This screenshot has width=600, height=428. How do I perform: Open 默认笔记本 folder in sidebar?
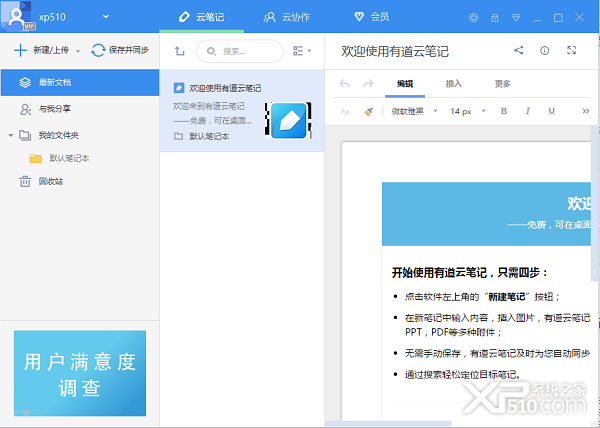[59, 158]
